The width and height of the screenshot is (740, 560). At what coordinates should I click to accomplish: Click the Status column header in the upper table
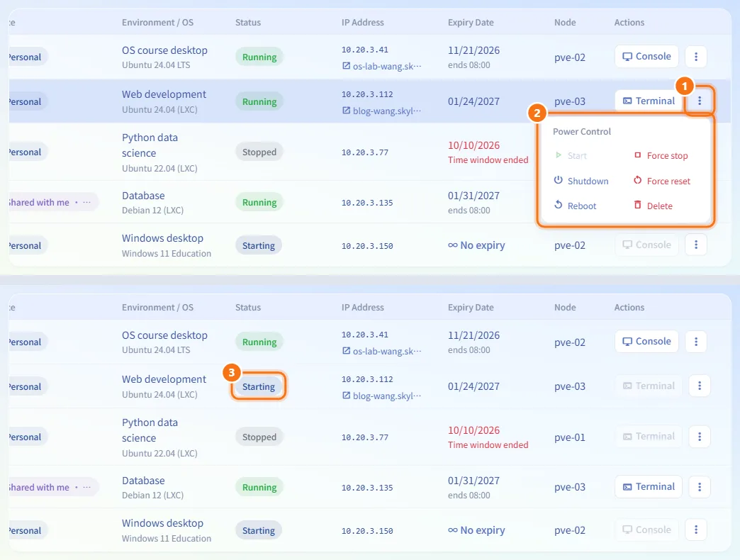[248, 22]
